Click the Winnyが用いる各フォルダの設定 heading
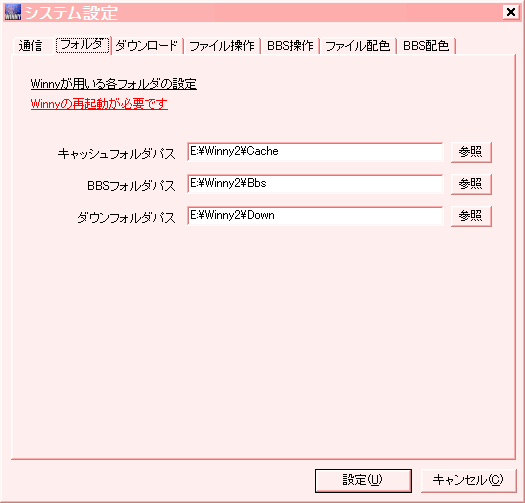The width and height of the screenshot is (525, 503). click(114, 84)
